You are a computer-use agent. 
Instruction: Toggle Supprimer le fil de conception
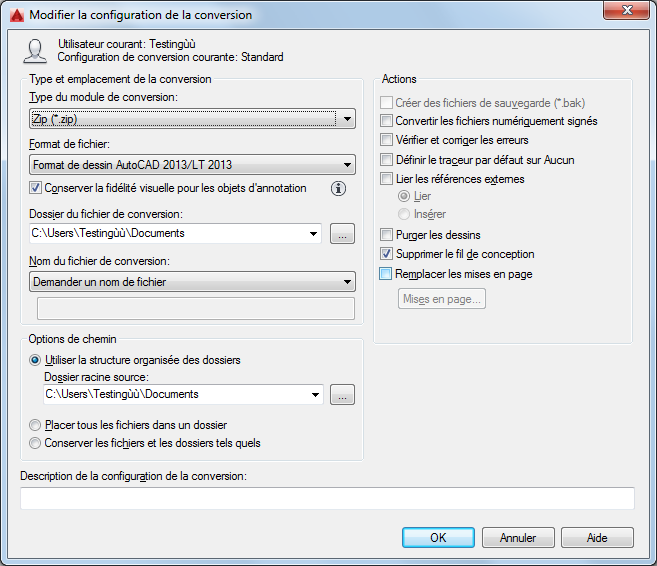tap(386, 253)
